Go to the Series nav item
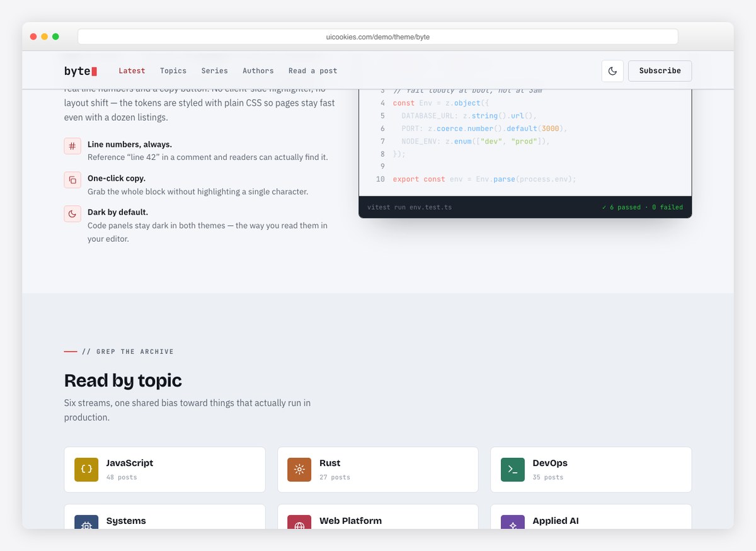 pyautogui.click(x=215, y=71)
